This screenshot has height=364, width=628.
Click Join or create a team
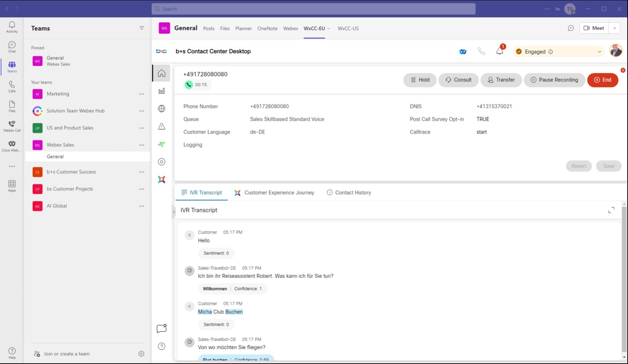[x=62, y=354]
